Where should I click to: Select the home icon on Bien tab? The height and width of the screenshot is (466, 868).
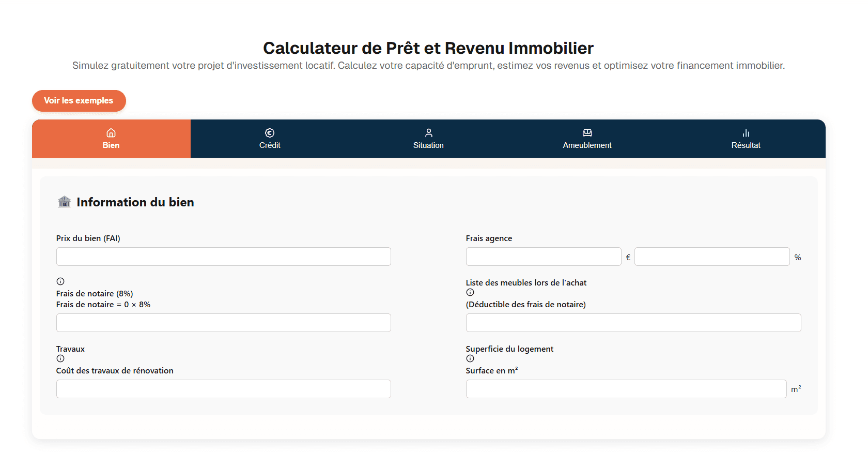(x=111, y=132)
